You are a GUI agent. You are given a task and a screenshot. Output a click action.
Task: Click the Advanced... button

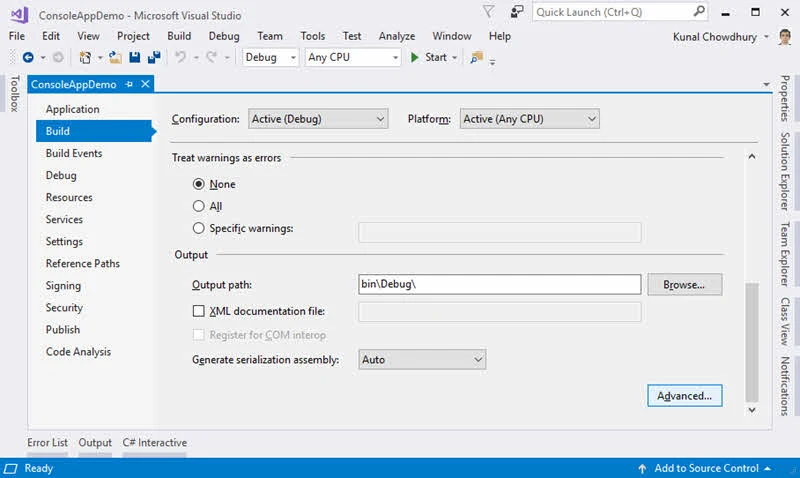point(684,396)
